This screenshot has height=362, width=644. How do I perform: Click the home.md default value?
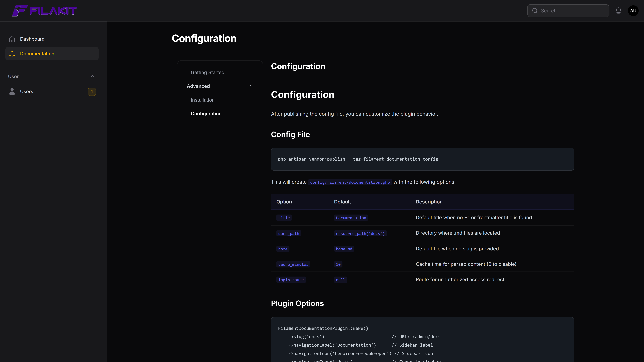click(x=344, y=249)
